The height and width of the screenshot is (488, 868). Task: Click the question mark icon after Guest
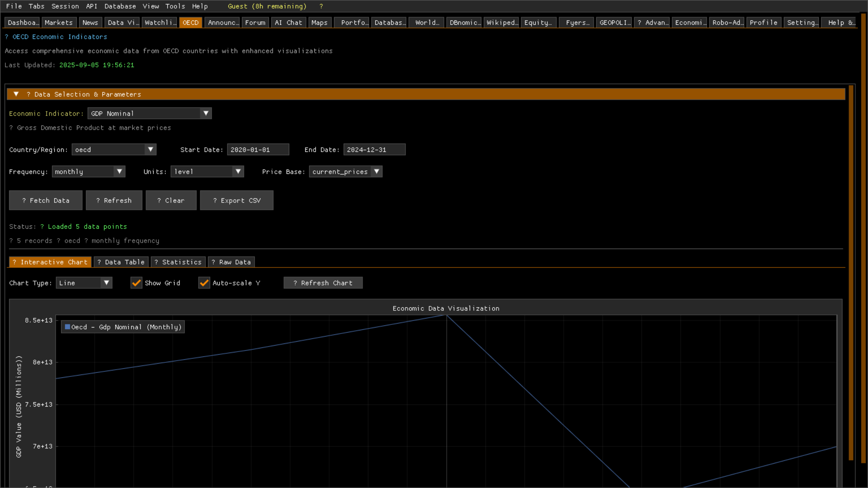tap(321, 6)
